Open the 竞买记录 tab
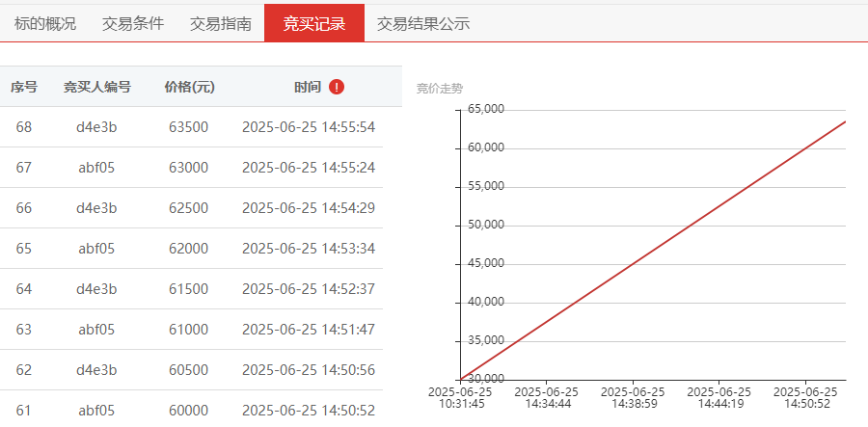The image size is (868, 427). (314, 24)
